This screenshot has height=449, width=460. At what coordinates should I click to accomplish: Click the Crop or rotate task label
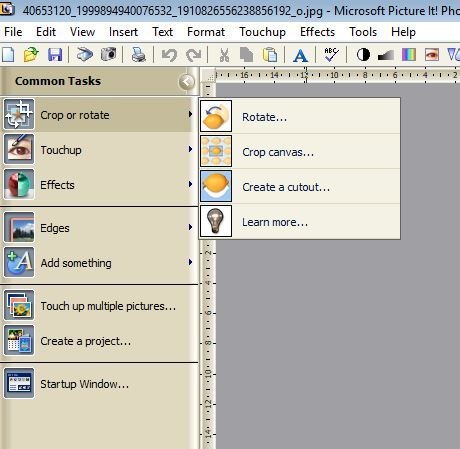coord(75,115)
